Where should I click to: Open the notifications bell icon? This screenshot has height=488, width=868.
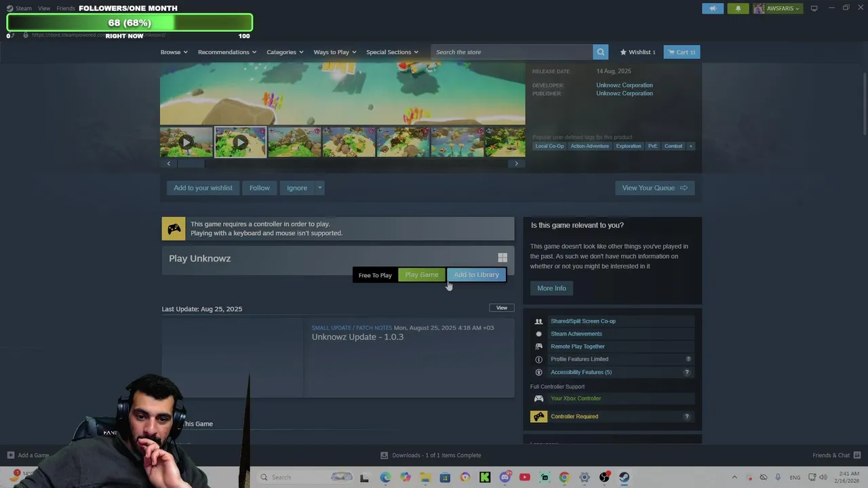[x=738, y=8]
